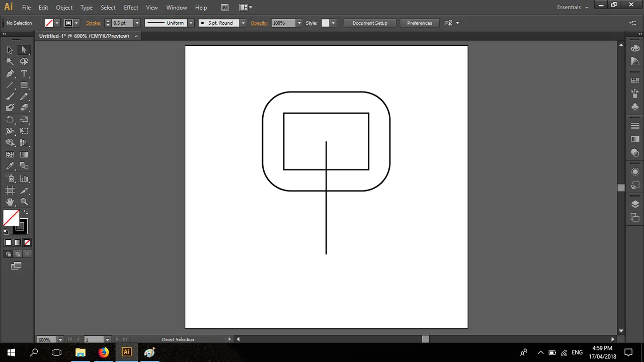Open Uniform variable width profile dropdown

(191, 23)
